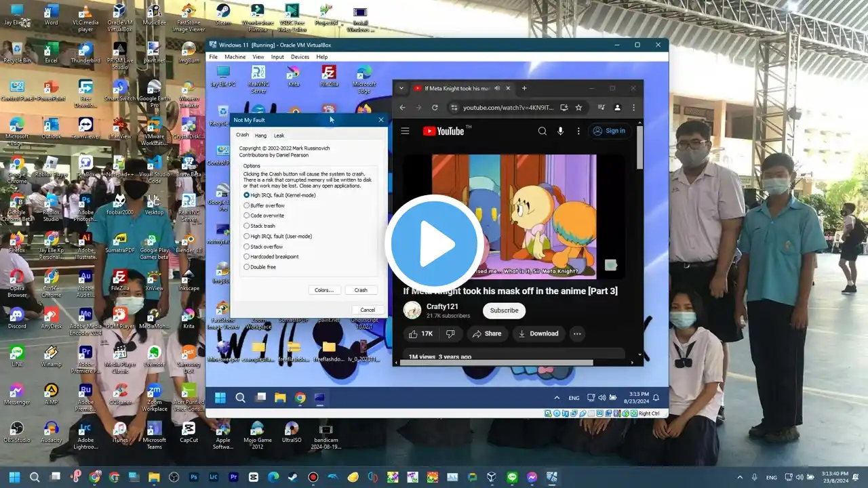Switch to the Leak tab

tap(279, 136)
